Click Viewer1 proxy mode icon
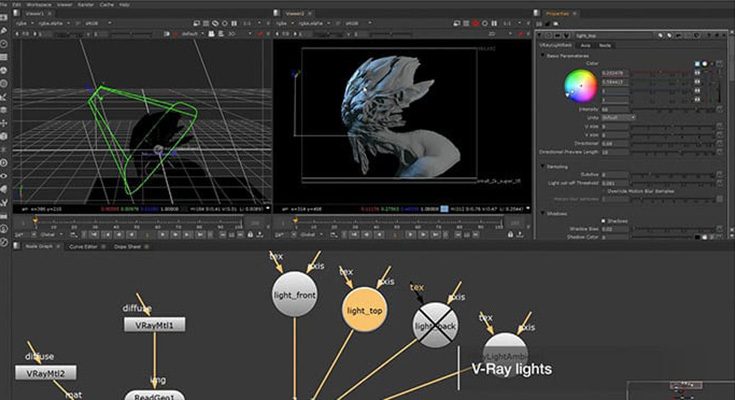The image size is (735, 400). click(x=215, y=23)
